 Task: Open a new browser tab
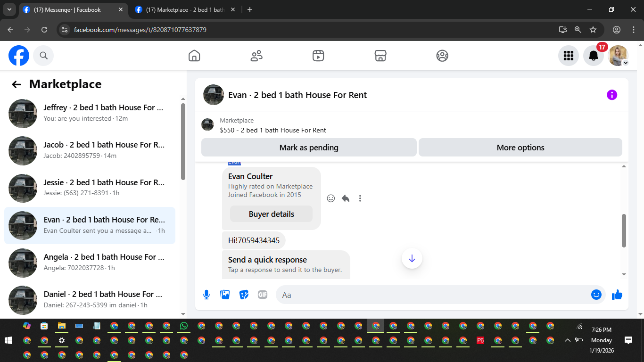click(250, 9)
